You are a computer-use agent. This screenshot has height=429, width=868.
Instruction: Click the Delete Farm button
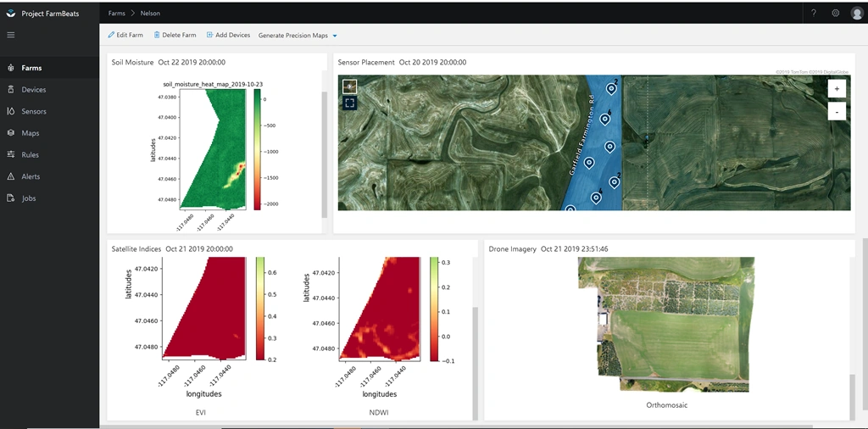click(175, 35)
